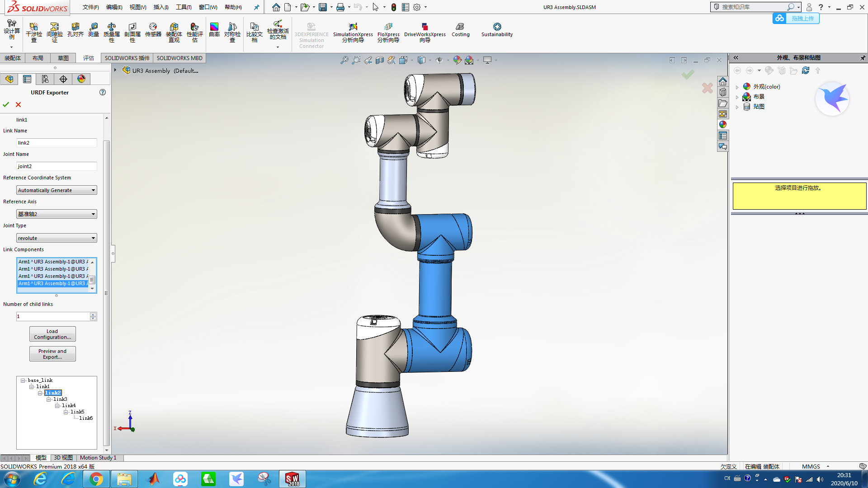The image size is (868, 488).
Task: Open the Joint Type revolute dropdown
Action: (x=93, y=238)
